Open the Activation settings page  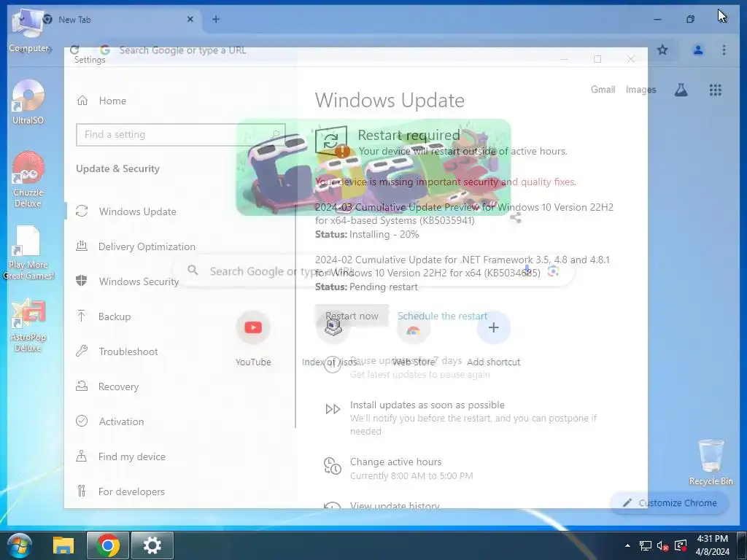109,421
